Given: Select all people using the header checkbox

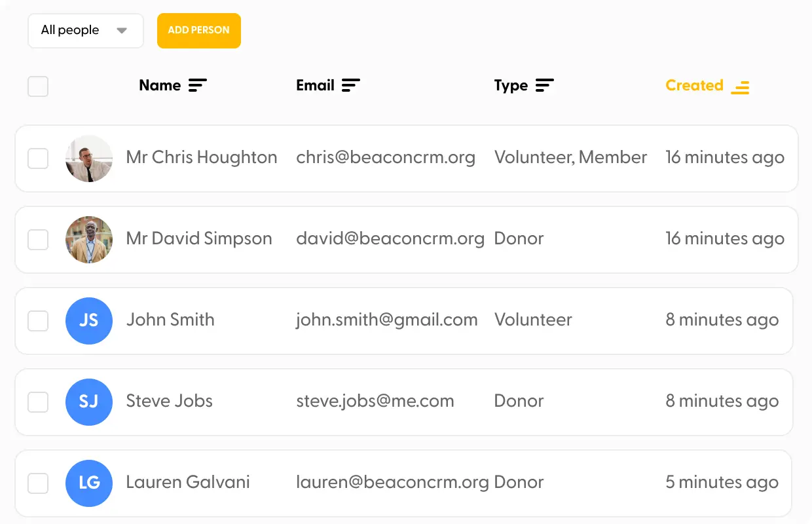Looking at the screenshot, I should pyautogui.click(x=37, y=86).
